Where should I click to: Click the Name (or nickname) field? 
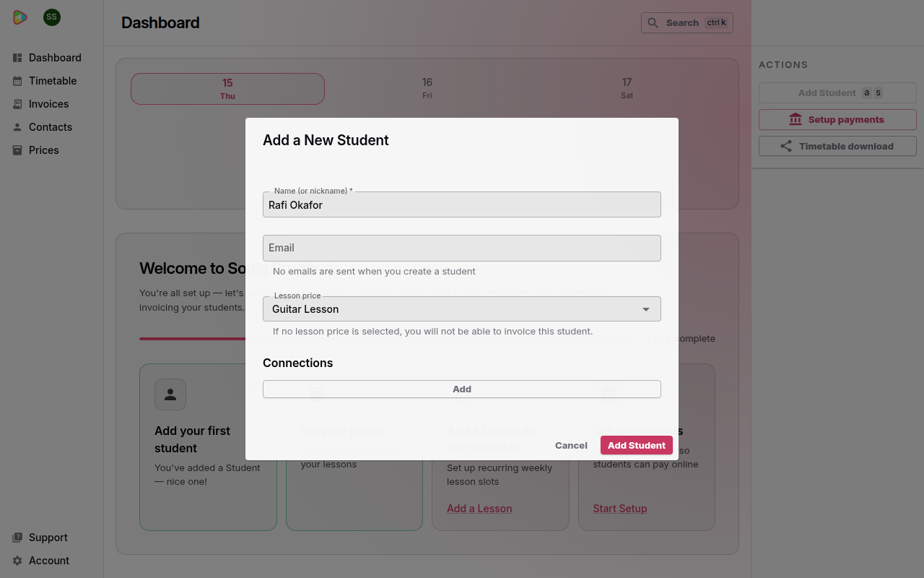(x=462, y=204)
